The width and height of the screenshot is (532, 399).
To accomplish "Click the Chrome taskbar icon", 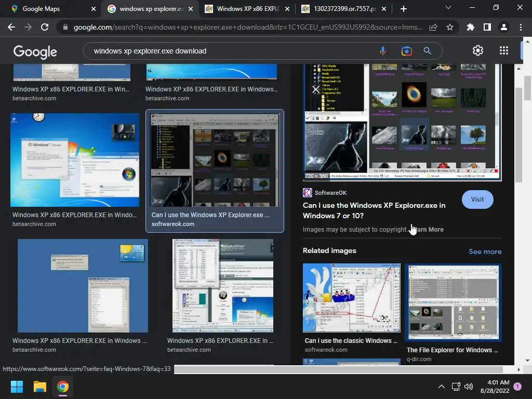I will [63, 387].
